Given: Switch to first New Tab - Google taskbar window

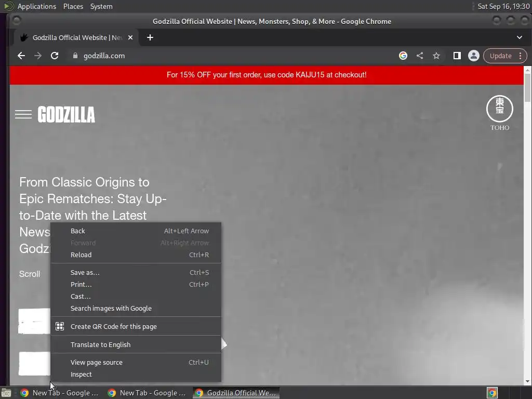Looking at the screenshot, I should coord(59,393).
